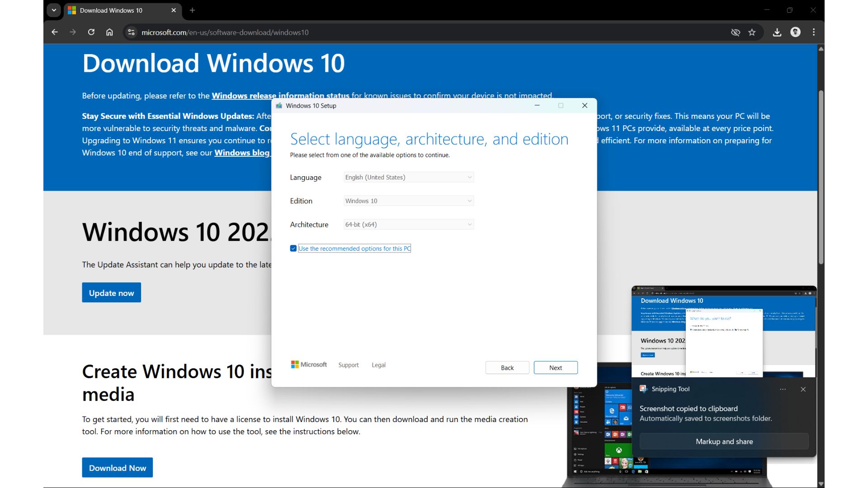Open the Legal link in Setup
The image size is (868, 488).
coord(378,365)
